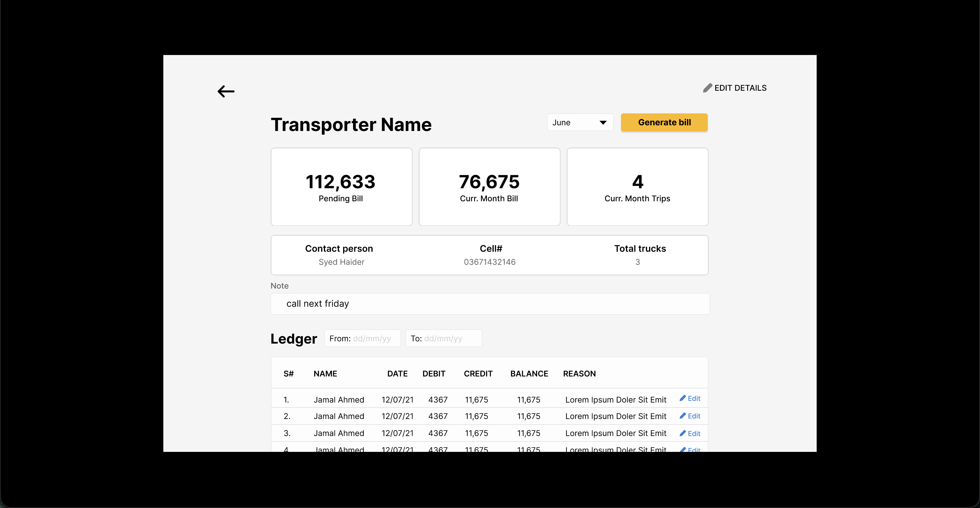This screenshot has width=980, height=508.
Task: Click cell number 03671432146
Action: pyautogui.click(x=490, y=262)
